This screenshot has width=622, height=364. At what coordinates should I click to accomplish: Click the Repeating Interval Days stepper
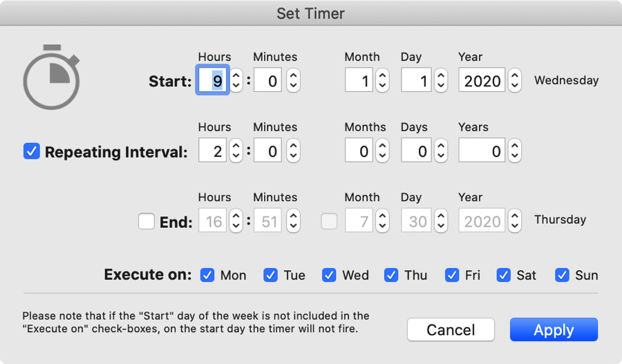pos(441,151)
